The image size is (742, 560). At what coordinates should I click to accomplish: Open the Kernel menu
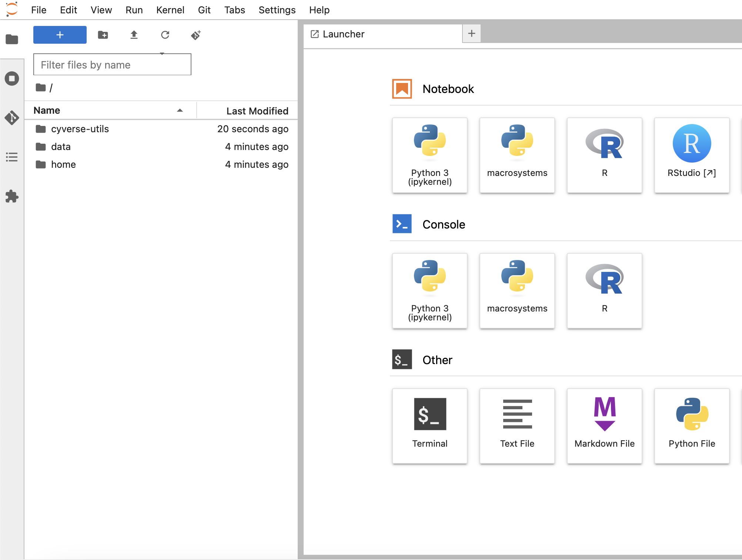pyautogui.click(x=170, y=10)
